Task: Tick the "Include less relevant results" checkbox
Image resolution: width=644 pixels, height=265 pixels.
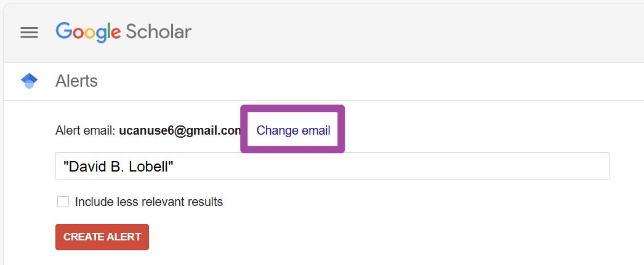Action: click(x=63, y=202)
